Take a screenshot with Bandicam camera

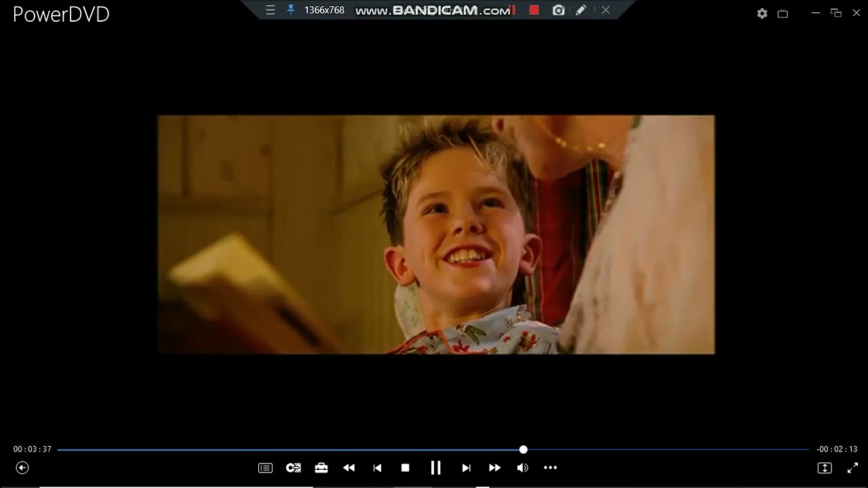558,10
